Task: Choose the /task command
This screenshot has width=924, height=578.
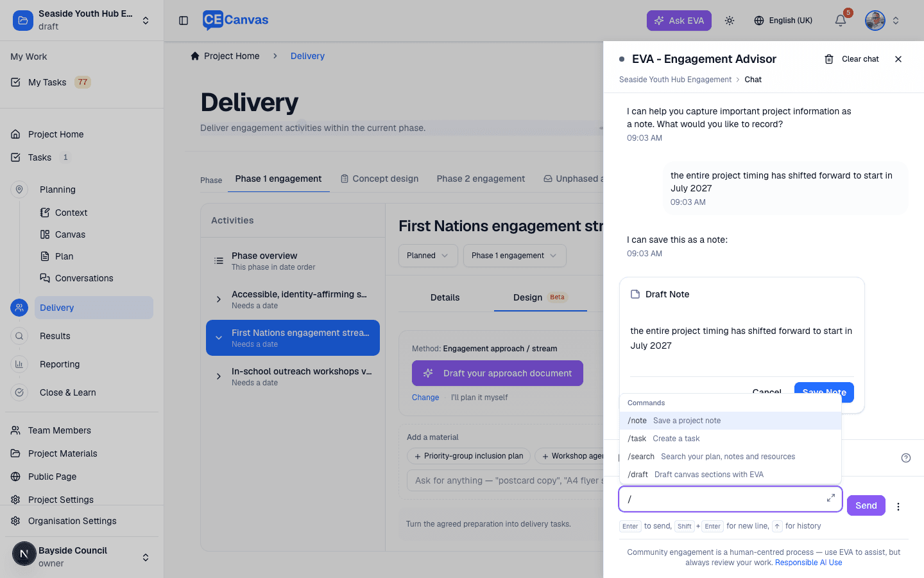Action: pos(730,439)
